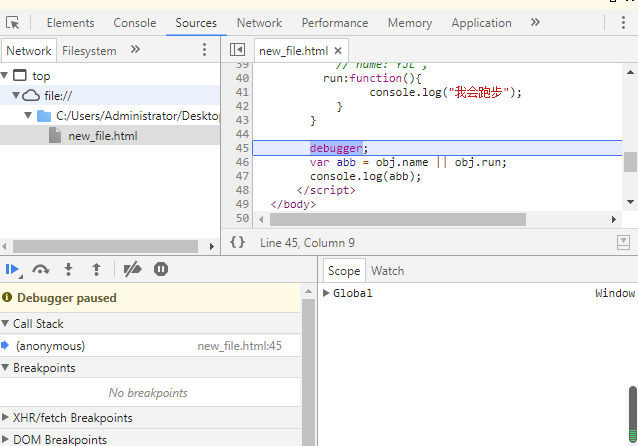638x446 pixels.
Task: Show more DevTools tabs via chevron
Action: 535,22
